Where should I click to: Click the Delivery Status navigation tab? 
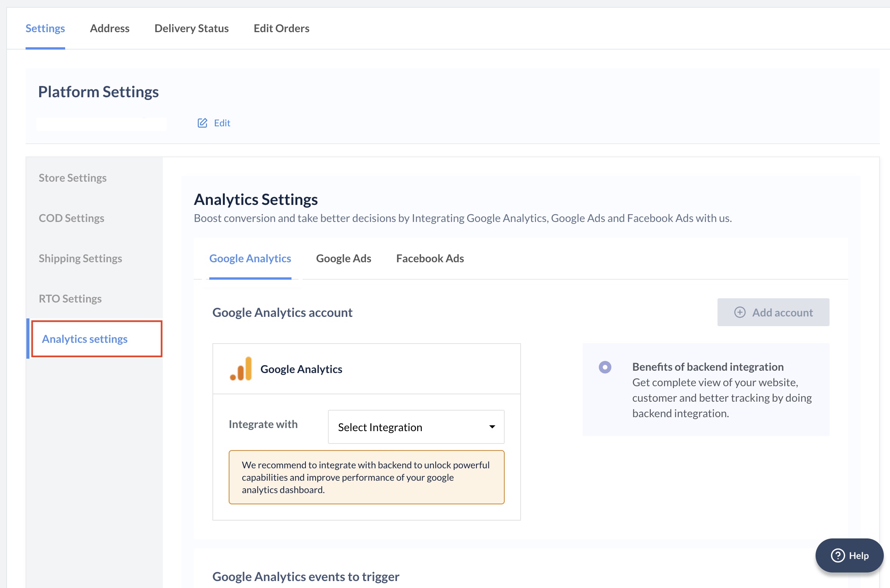(191, 28)
